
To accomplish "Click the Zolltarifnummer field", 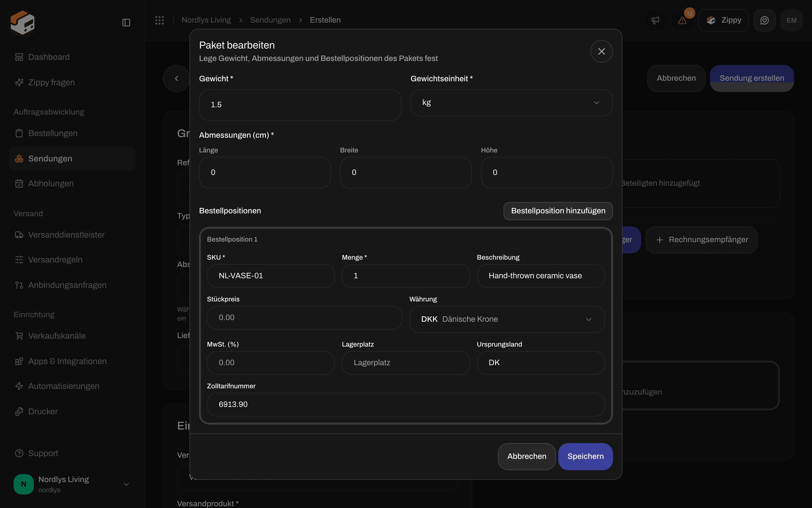I will (406, 404).
